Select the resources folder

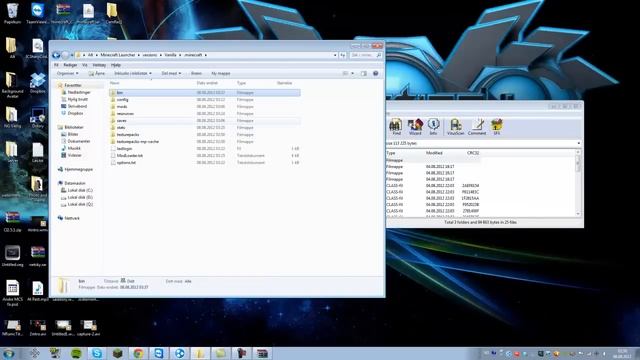tap(125, 113)
